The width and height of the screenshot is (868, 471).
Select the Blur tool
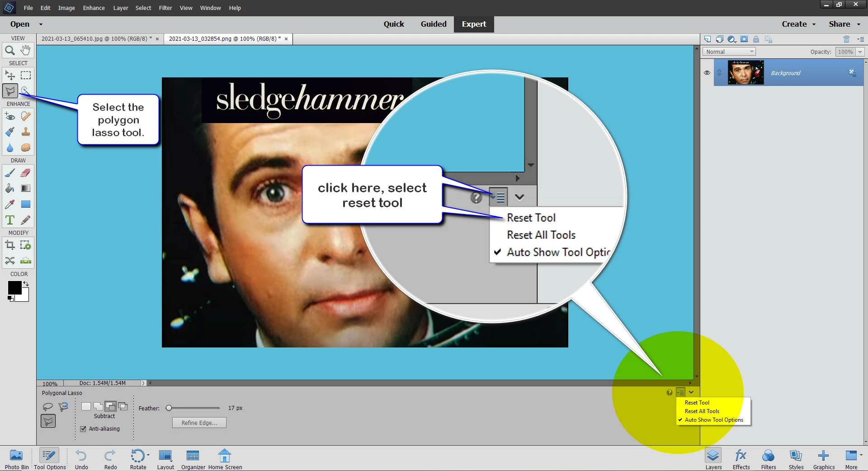[10, 147]
